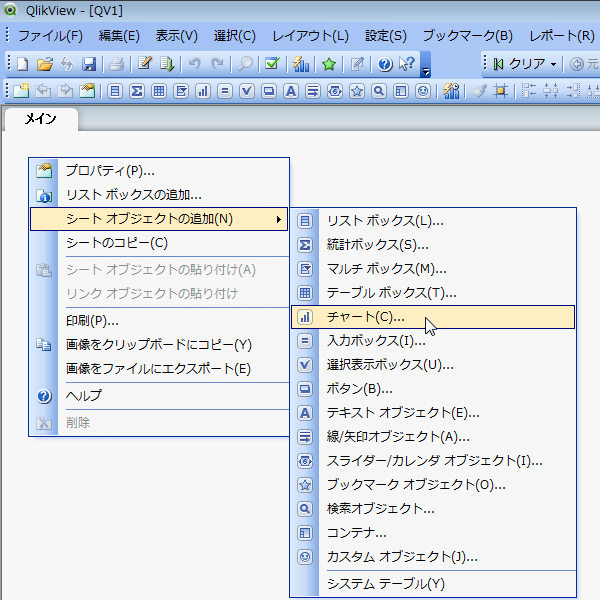This screenshot has width=600, height=600.
Task: Choose 統計ボックス(S)... in submenu
Action: tap(433, 245)
